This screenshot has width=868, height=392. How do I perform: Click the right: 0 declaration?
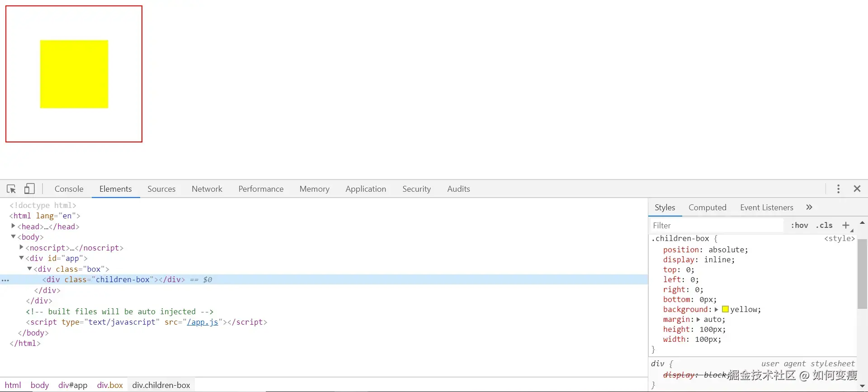coord(683,289)
